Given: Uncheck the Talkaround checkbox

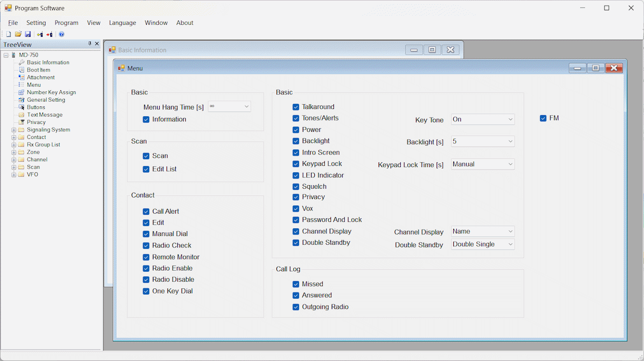Looking at the screenshot, I should 296,107.
